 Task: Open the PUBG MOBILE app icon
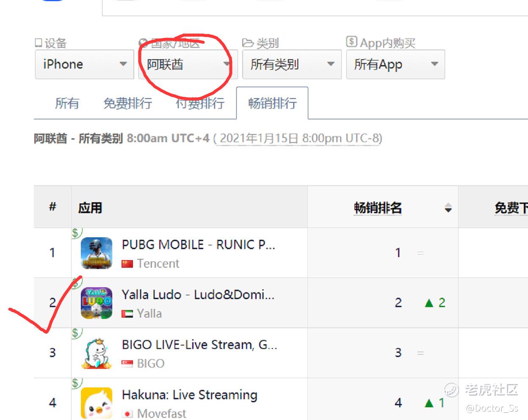[x=97, y=253]
